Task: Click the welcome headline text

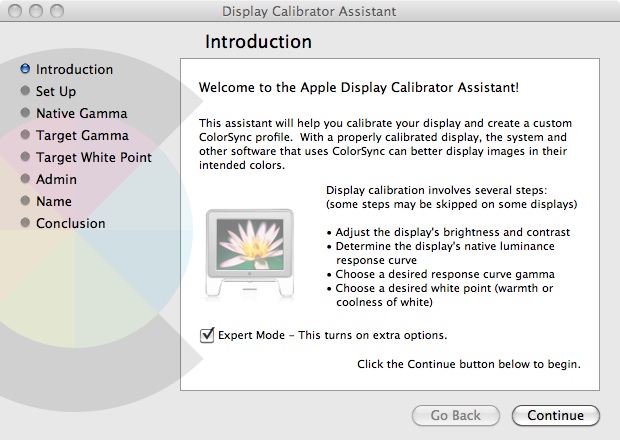Action: pos(359,87)
